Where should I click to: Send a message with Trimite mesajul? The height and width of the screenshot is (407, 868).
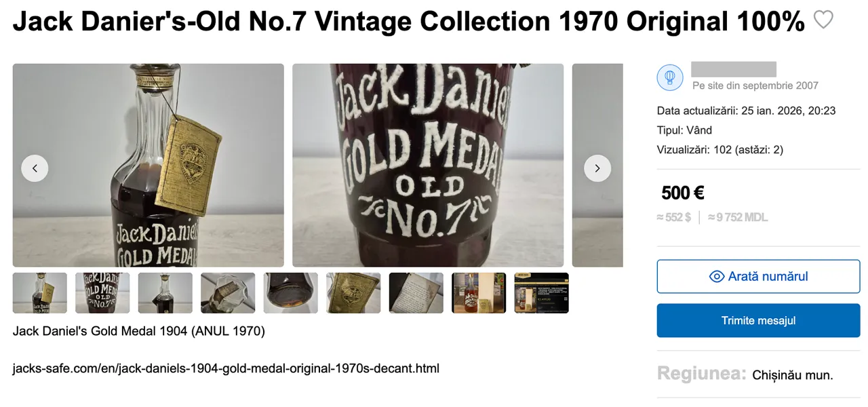tap(758, 320)
